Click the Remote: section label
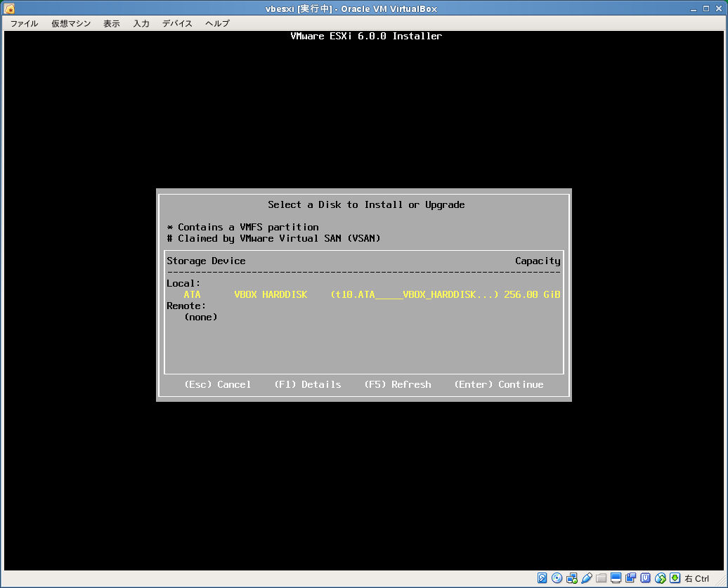The image size is (728, 588). [x=186, y=306]
